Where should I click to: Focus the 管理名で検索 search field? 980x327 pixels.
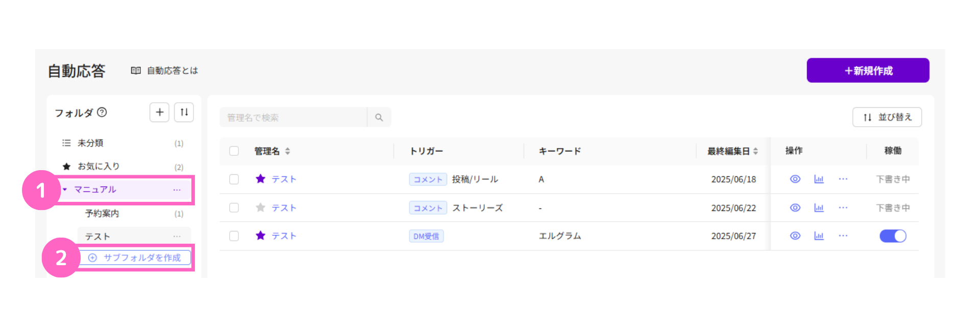pyautogui.click(x=293, y=118)
